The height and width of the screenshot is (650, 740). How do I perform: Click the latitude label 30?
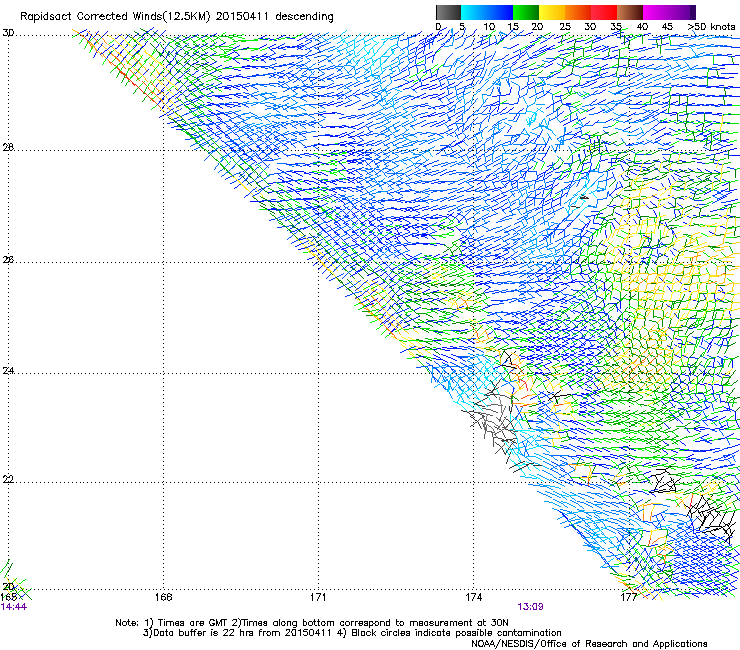tap(8, 33)
